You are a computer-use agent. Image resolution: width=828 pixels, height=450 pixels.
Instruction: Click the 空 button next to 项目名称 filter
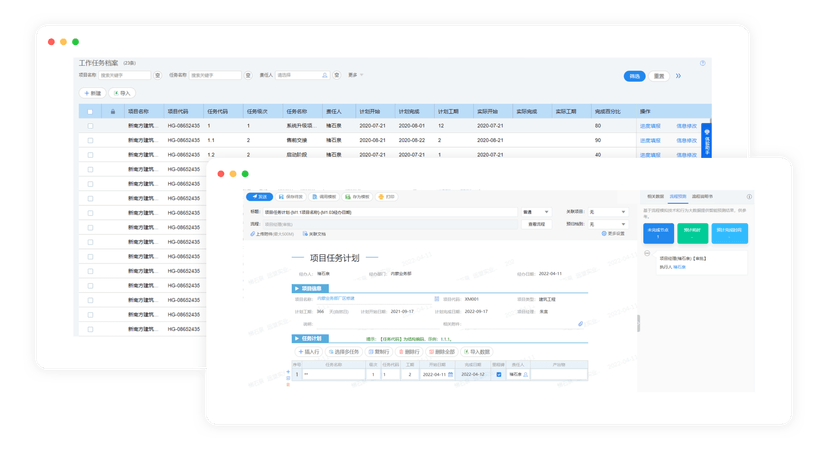click(157, 76)
